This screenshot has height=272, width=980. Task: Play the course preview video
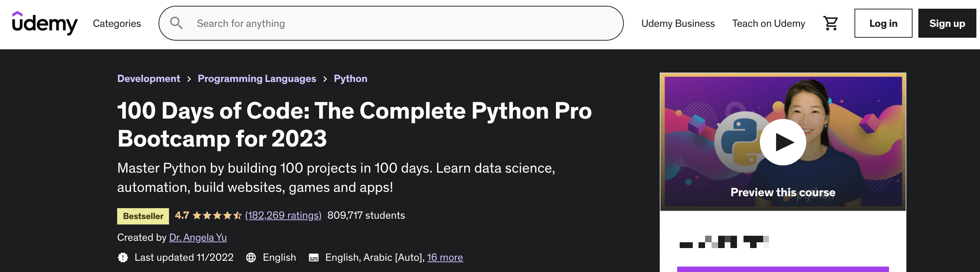[783, 142]
